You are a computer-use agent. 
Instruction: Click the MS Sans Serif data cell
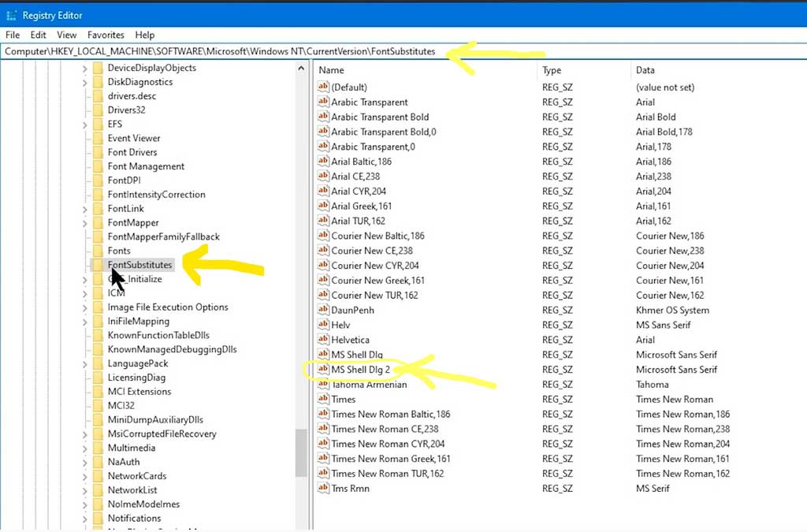663,326
